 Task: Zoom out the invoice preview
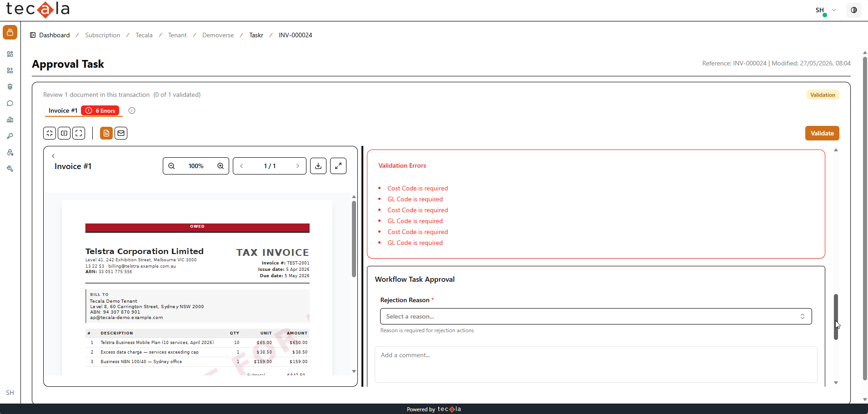171,166
